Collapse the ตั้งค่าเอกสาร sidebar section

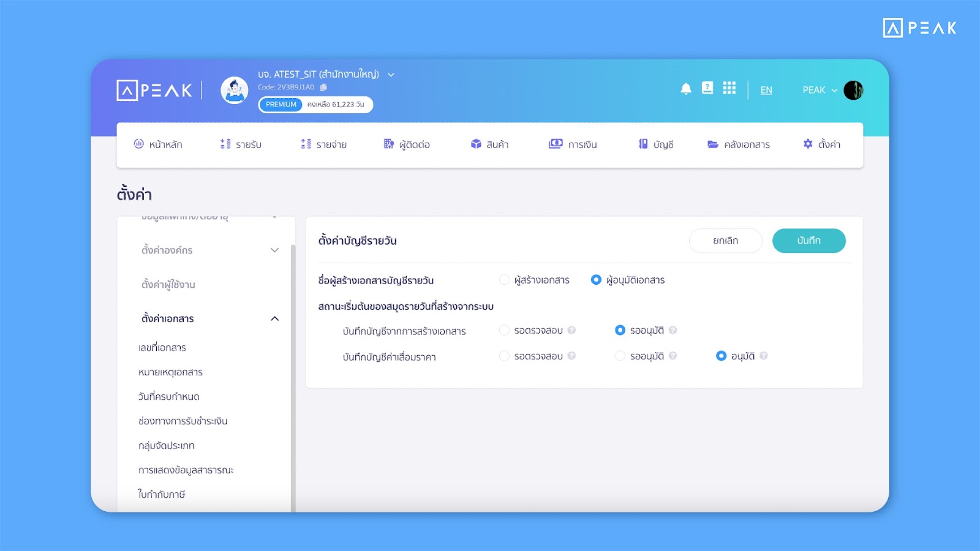coord(274,318)
